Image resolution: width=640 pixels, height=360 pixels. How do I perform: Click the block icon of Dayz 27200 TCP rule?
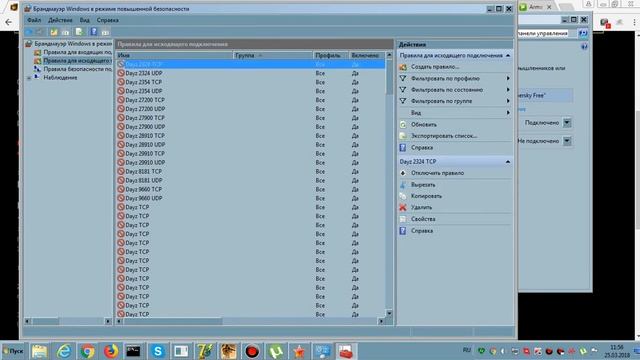coord(121,100)
